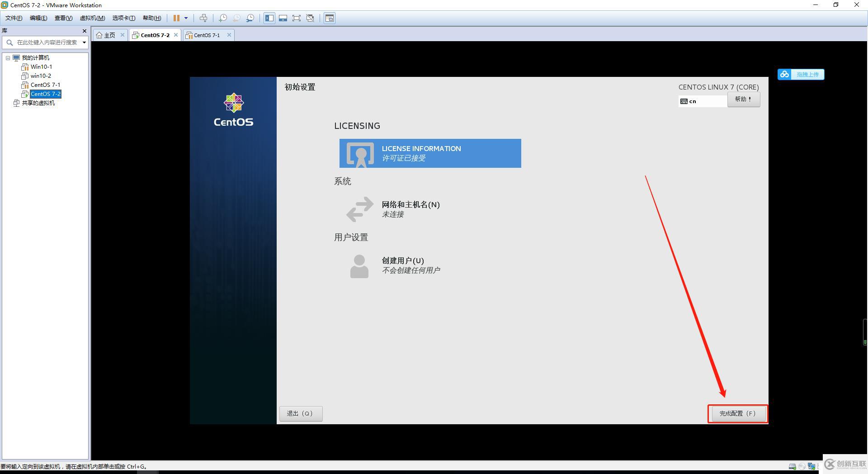Viewport: 868px width, 474px height.
Task: Click the CentOS logo in the sidebar
Action: (x=234, y=110)
